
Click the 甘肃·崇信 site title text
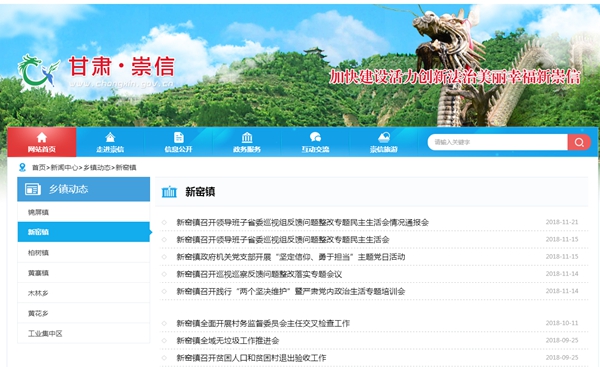(122, 66)
